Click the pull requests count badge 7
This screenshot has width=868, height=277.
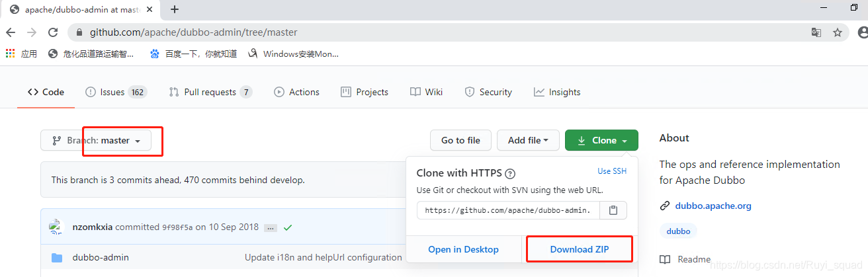pos(246,92)
